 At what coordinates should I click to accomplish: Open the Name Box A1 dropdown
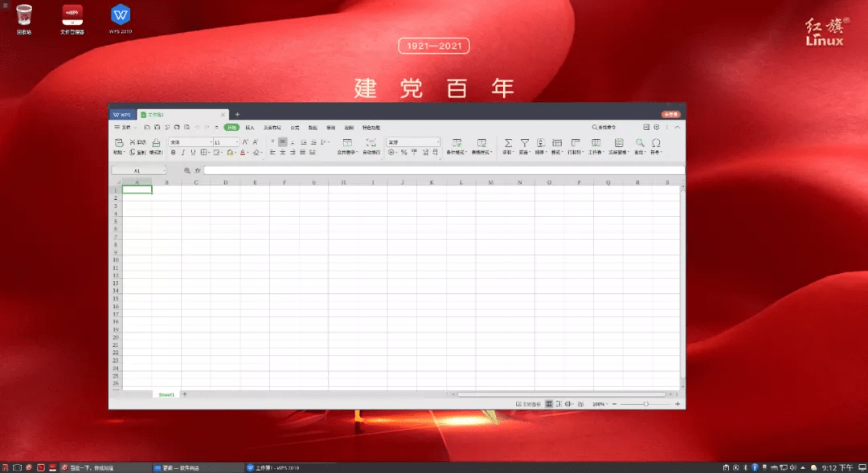pyautogui.click(x=165, y=170)
